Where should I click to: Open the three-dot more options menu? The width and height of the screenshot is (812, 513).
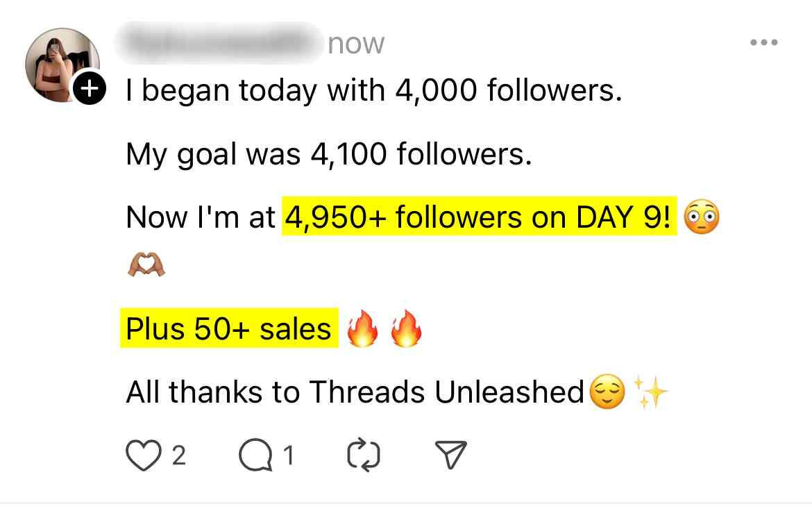[764, 43]
